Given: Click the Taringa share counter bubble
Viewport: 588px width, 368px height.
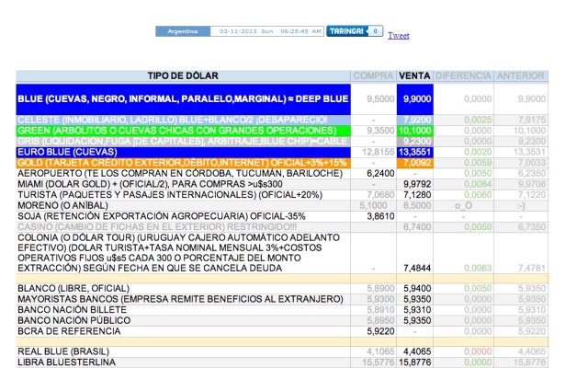Looking at the screenshot, I should coord(375,31).
